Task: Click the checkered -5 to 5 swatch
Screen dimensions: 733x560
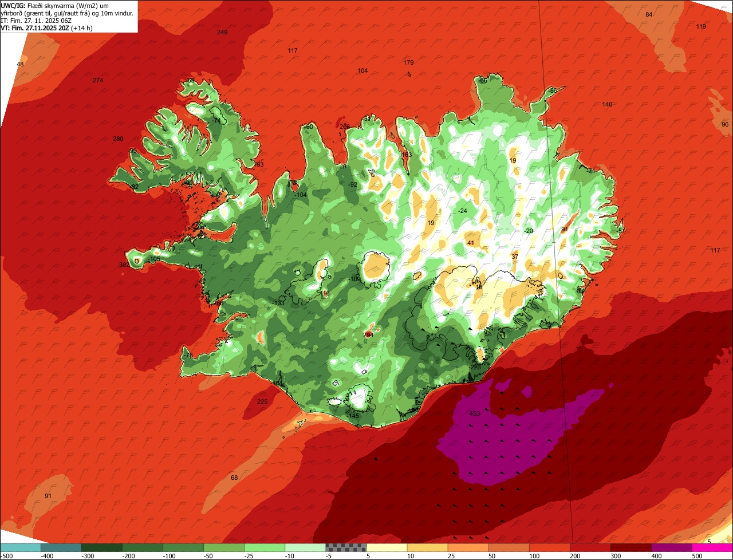Action: pos(346,547)
